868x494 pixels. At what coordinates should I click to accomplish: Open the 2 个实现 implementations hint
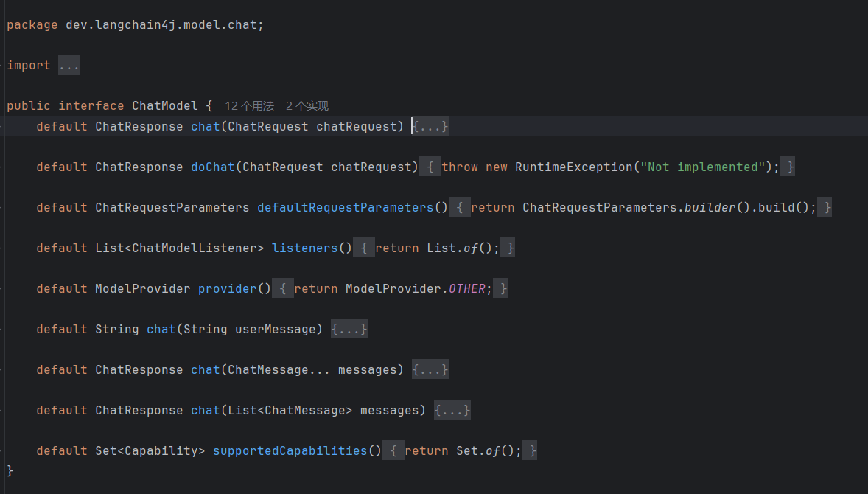[307, 106]
